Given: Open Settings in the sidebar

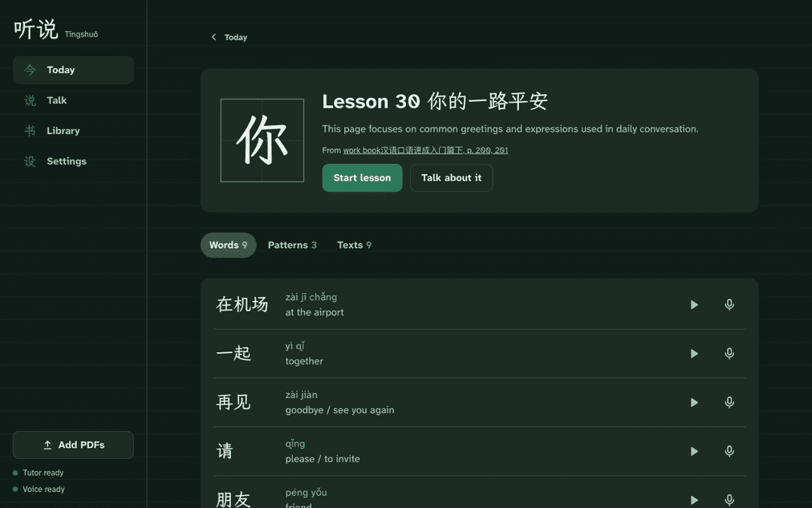Looking at the screenshot, I should (x=73, y=161).
